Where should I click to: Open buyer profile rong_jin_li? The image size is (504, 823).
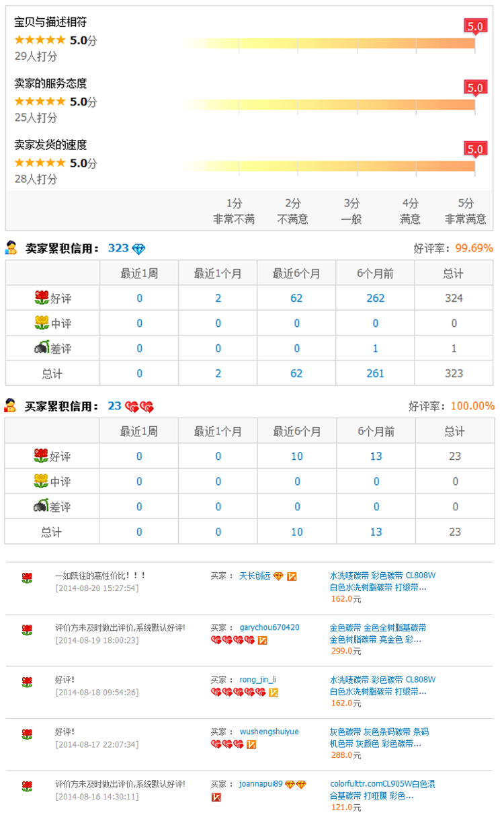(x=257, y=680)
